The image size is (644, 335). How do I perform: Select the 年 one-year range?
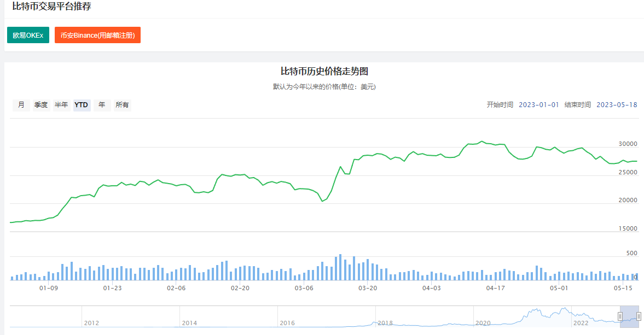(102, 105)
